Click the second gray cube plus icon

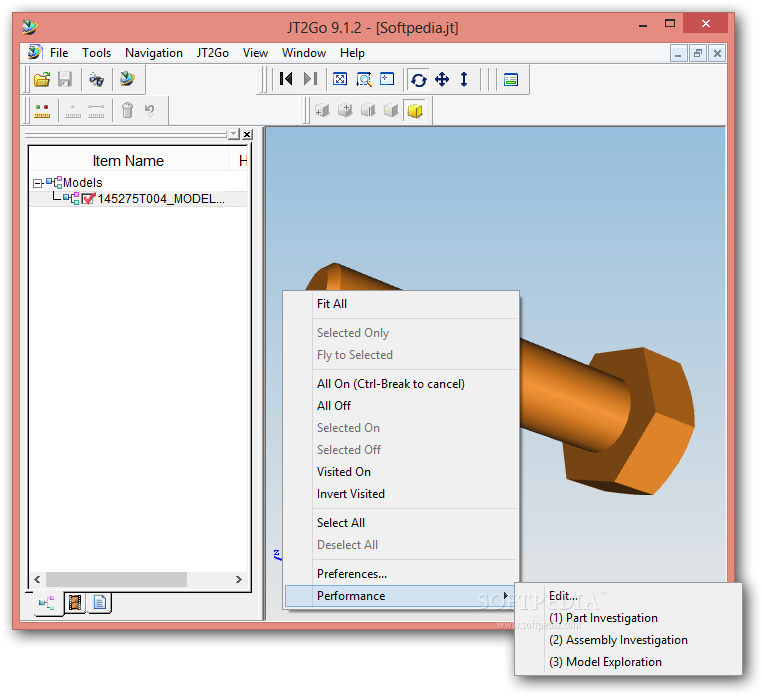(345, 111)
